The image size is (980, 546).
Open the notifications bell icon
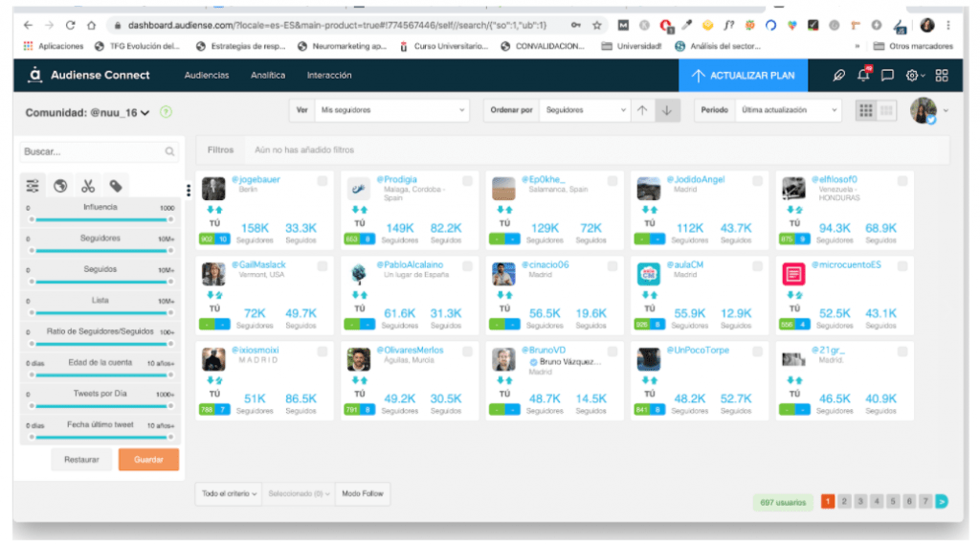click(863, 75)
